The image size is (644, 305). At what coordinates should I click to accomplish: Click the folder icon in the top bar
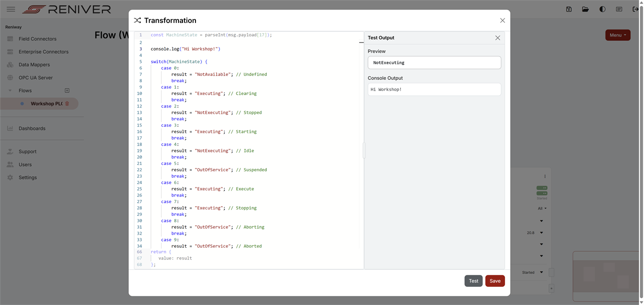(585, 9)
